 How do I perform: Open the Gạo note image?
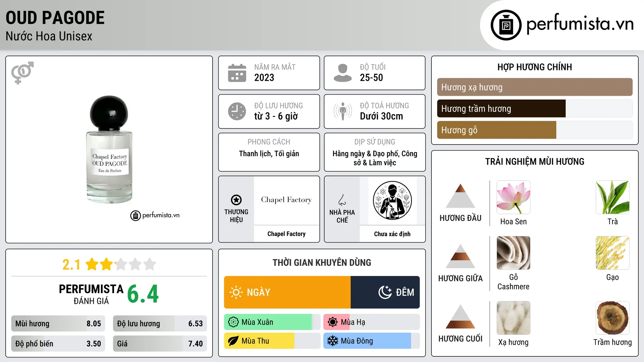pyautogui.click(x=613, y=253)
